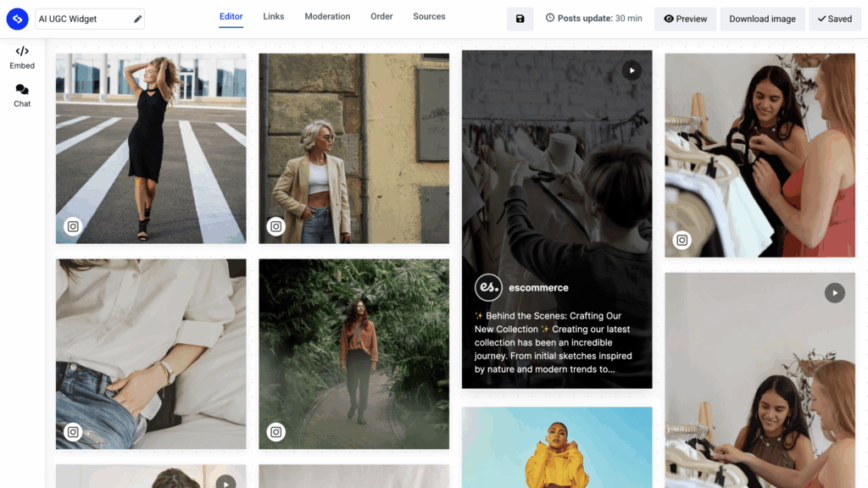The width and height of the screenshot is (868, 488).
Task: Click the floppy disk save icon
Action: (520, 19)
